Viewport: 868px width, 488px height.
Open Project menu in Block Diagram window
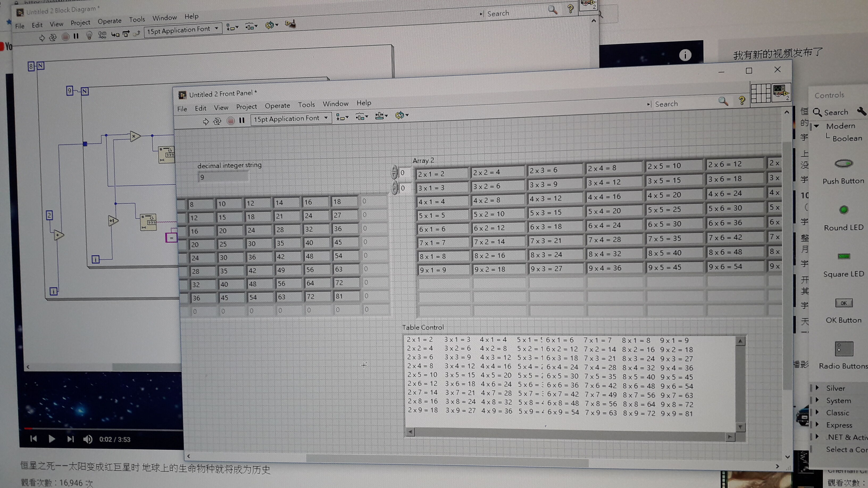80,23
